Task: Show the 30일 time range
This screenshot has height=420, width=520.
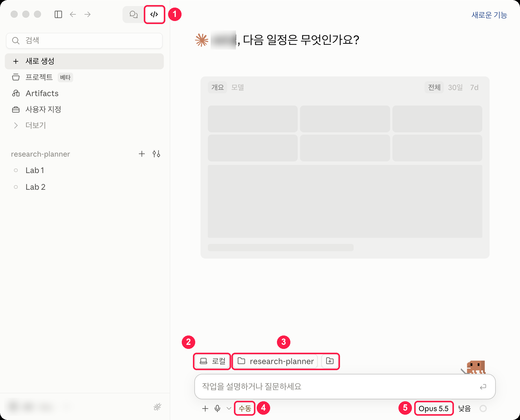Action: 455,87
